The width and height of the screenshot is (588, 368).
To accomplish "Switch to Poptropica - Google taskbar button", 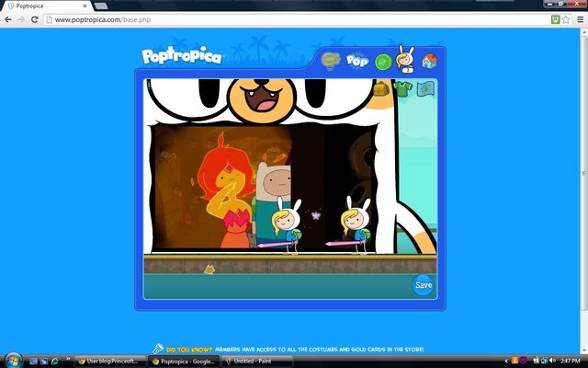I will coord(184,362).
